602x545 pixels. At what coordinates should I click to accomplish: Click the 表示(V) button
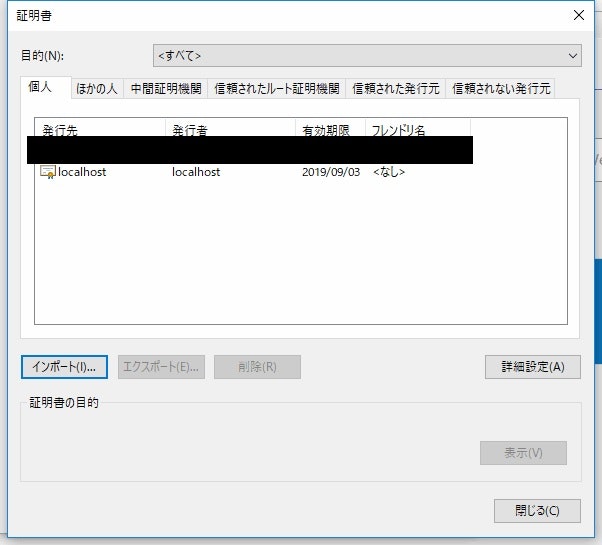(523, 453)
